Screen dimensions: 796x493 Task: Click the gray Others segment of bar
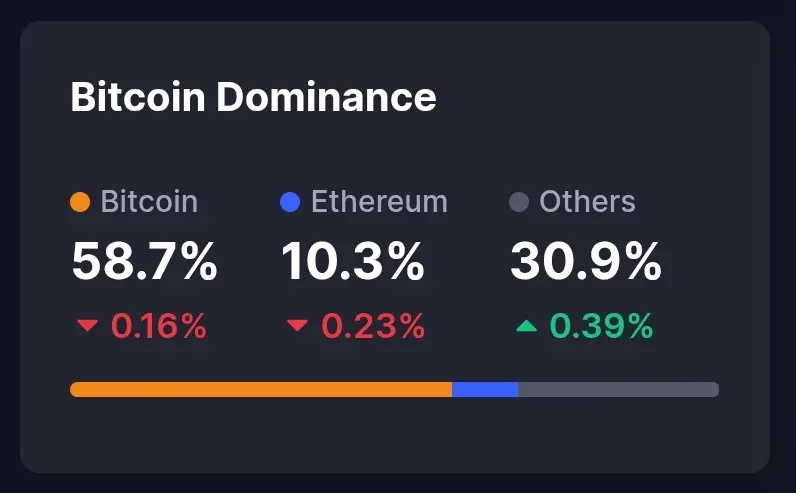click(x=617, y=389)
